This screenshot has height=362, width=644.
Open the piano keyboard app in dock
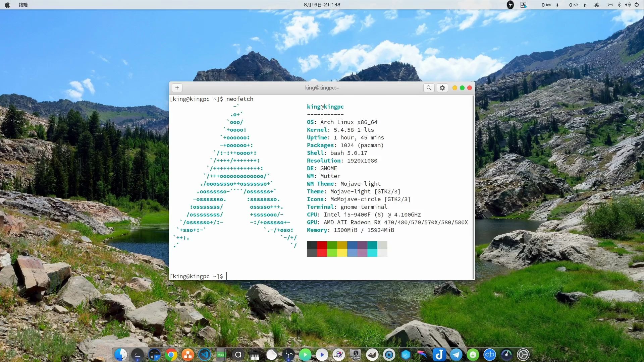(255, 355)
